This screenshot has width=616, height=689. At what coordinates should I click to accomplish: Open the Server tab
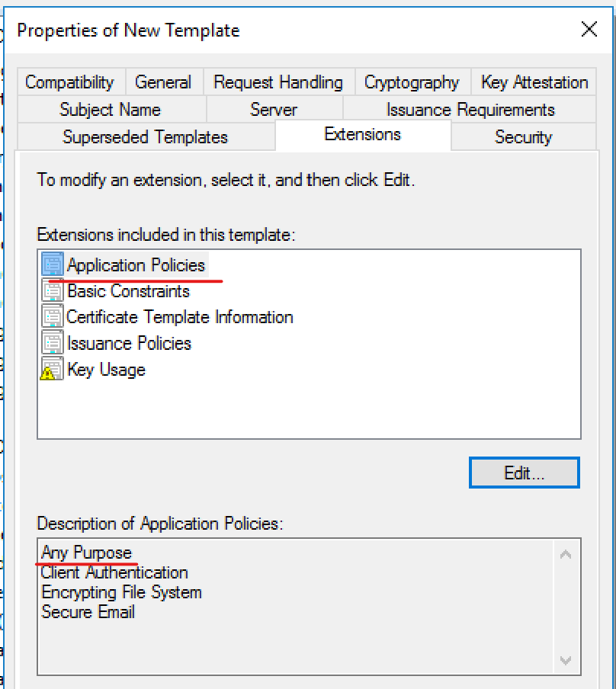click(274, 110)
